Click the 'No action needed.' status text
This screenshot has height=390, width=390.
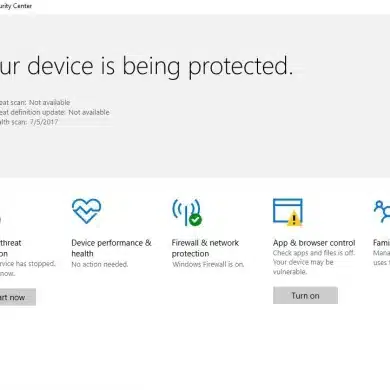(x=100, y=264)
